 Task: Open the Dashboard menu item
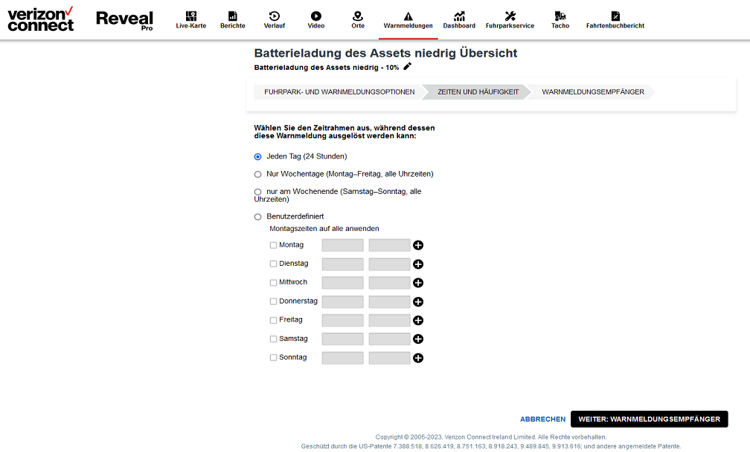(459, 20)
